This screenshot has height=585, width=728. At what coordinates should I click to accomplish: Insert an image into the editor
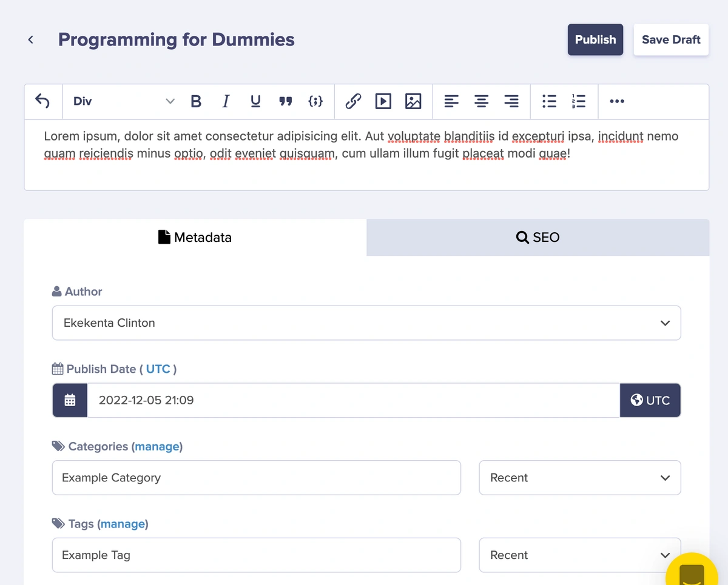(413, 101)
